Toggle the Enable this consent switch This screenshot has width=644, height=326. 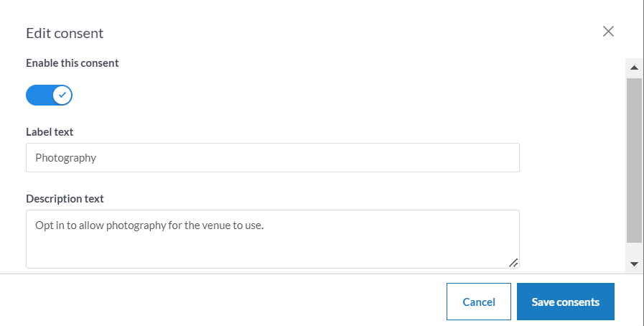point(49,95)
